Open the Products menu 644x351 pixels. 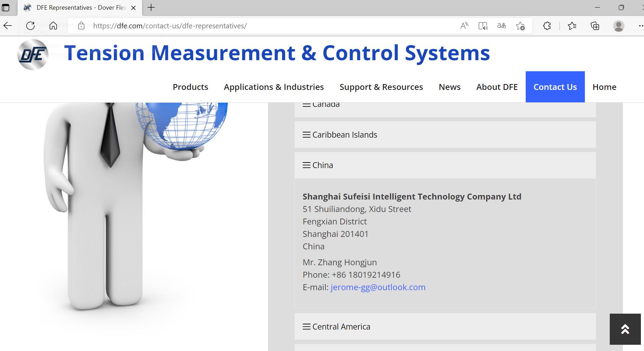191,87
